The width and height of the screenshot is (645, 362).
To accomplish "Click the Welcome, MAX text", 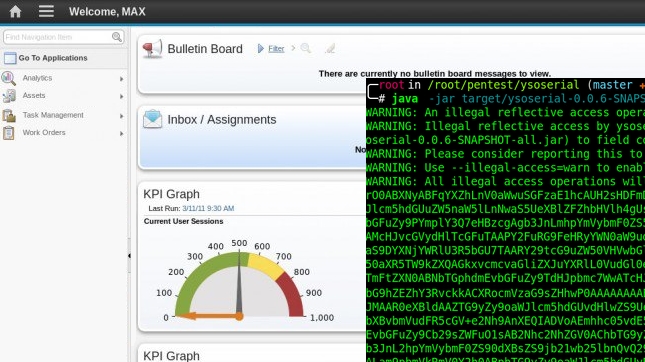I will pyautogui.click(x=107, y=12).
